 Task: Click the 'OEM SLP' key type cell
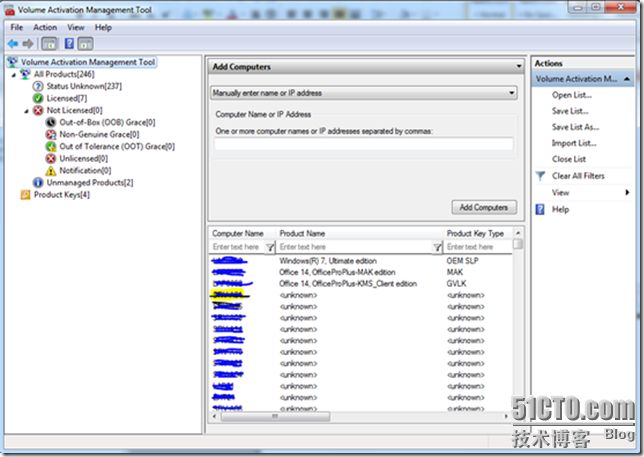(462, 261)
